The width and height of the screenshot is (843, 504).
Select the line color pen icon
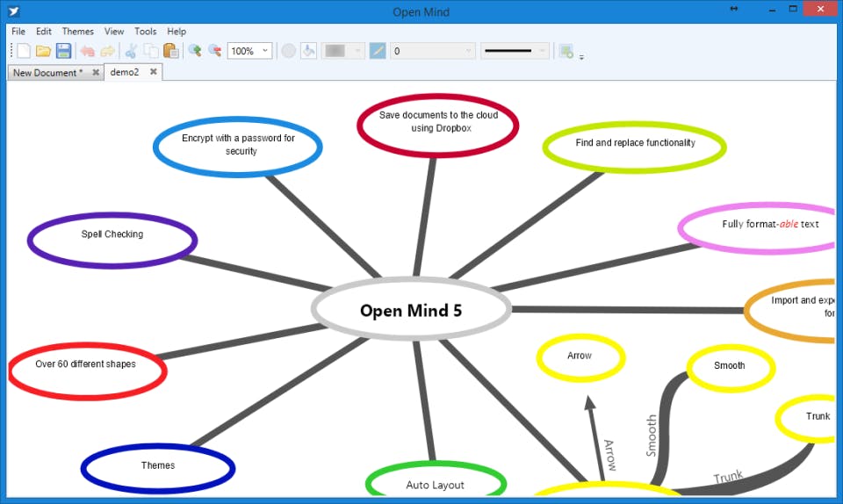(x=378, y=51)
